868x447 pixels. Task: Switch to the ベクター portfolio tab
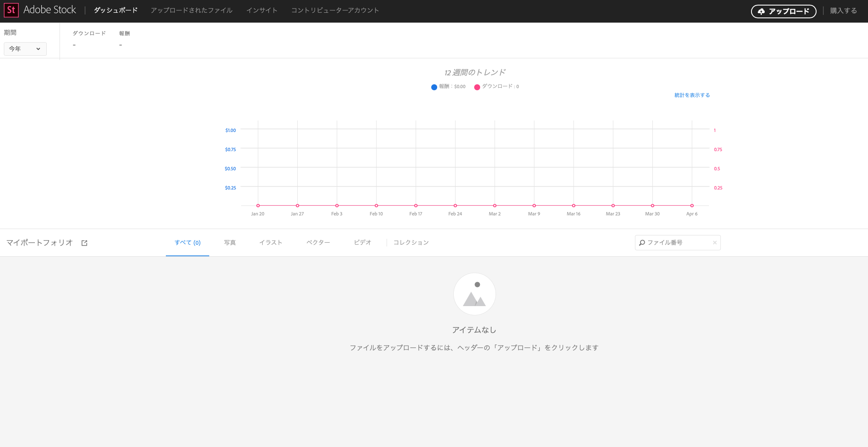(x=318, y=243)
